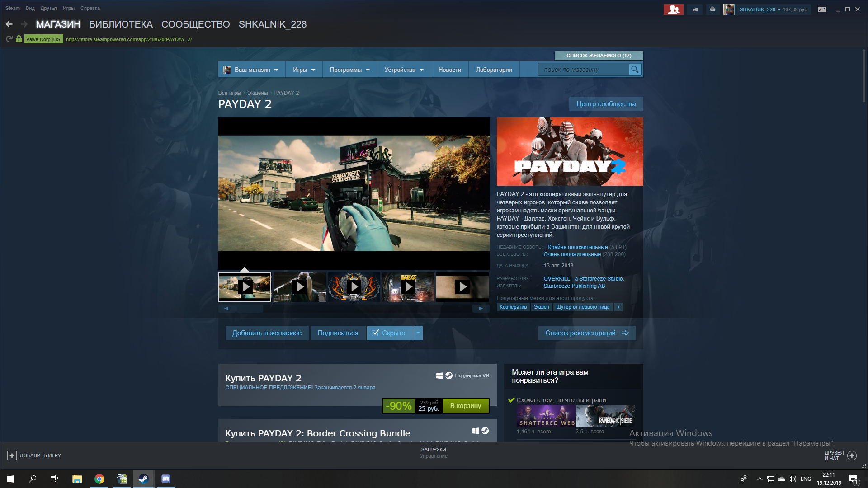Screen dimensions: 868x488
Task: Expand the Устройства dropdown
Action: click(404, 70)
